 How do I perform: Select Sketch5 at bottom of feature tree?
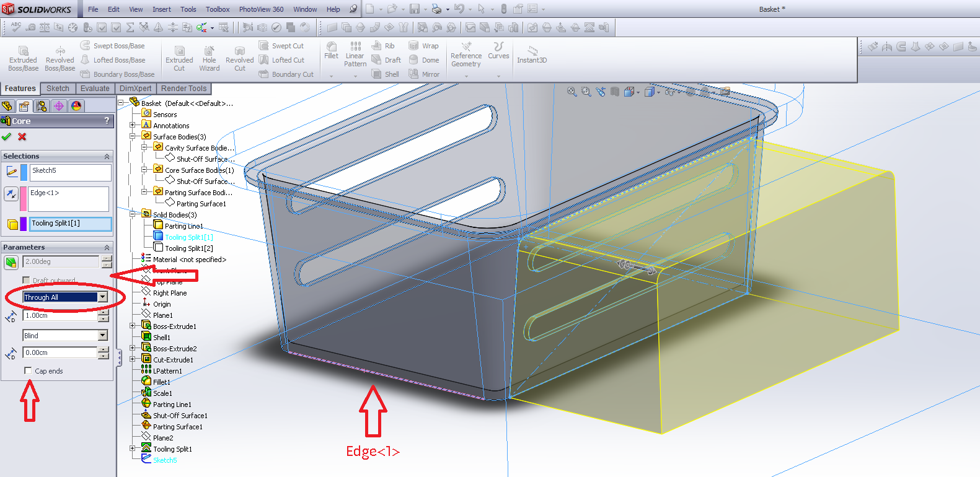159,460
